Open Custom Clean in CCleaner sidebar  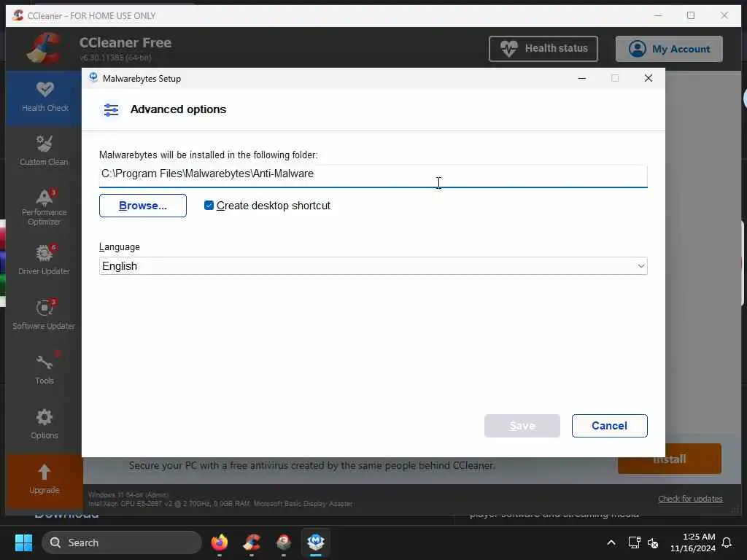pyautogui.click(x=44, y=152)
